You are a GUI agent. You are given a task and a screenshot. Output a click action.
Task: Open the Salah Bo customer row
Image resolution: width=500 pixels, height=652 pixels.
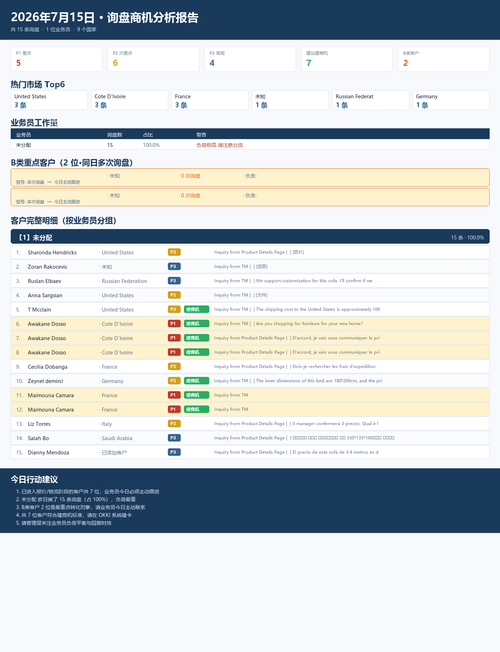(x=250, y=438)
